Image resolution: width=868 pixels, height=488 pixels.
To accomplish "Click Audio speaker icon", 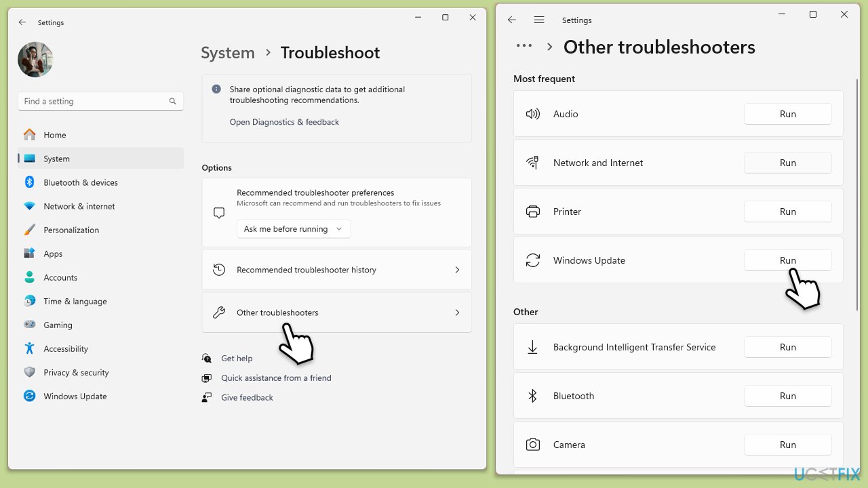I will coord(533,114).
